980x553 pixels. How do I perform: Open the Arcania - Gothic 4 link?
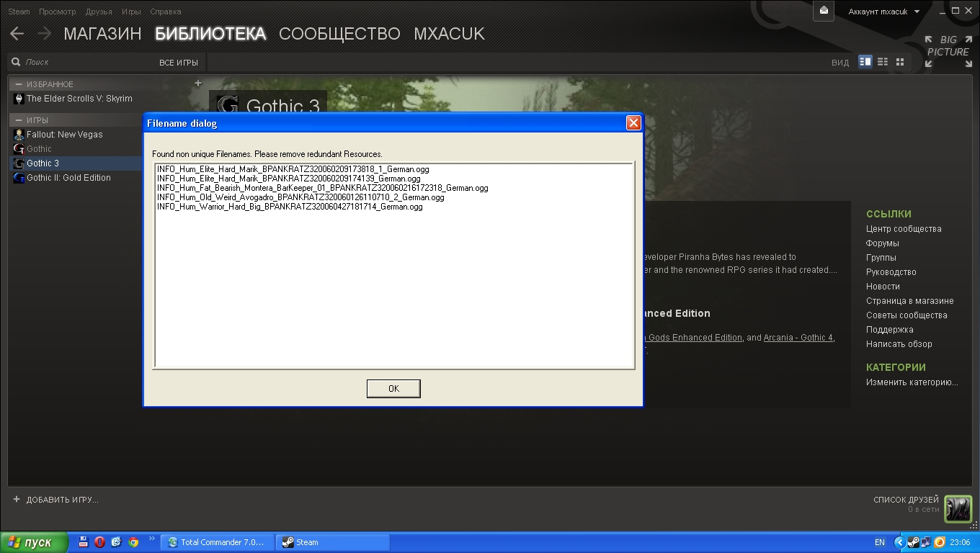pos(798,338)
